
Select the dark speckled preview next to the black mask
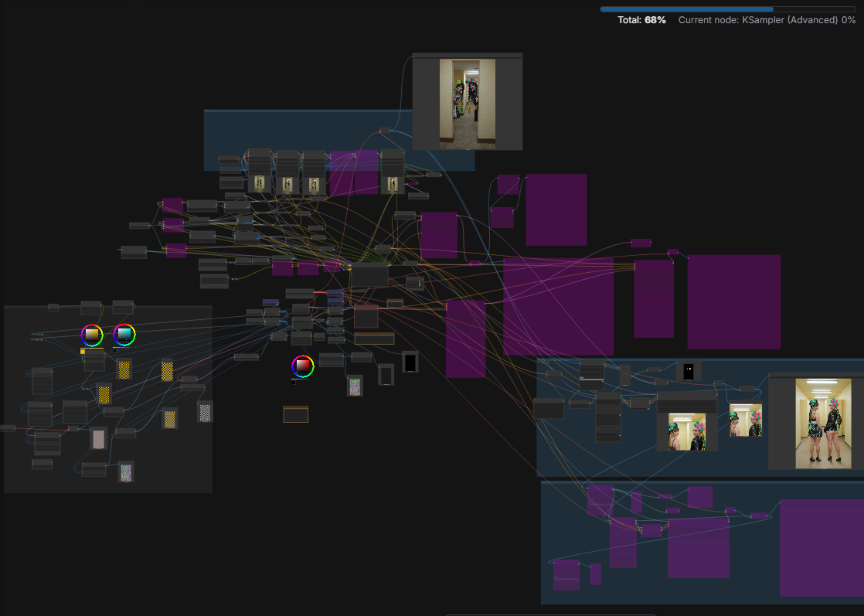pos(386,375)
